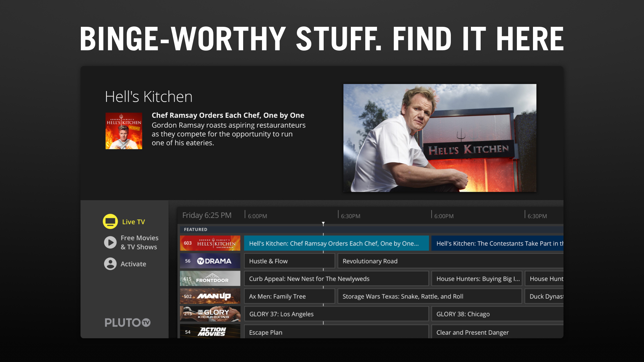Click the Pluto TV logo
Screen dimensions: 644x362
(x=127, y=322)
